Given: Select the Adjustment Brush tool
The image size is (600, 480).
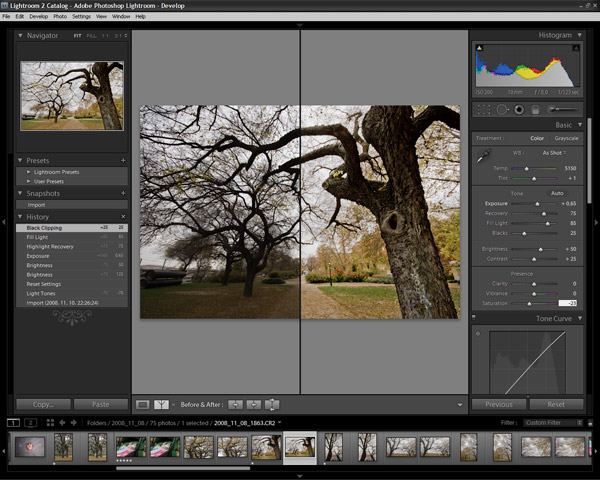Looking at the screenshot, I should tap(562, 110).
